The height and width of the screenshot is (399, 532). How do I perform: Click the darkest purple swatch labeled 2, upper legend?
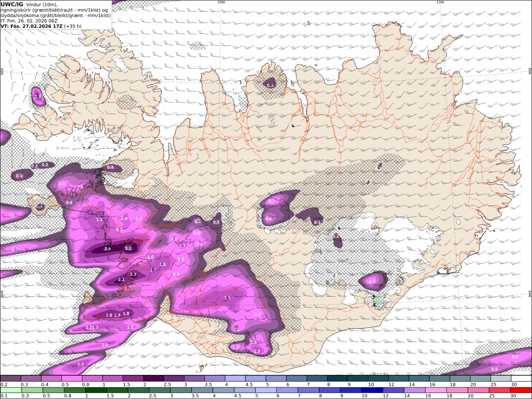(x=153, y=379)
